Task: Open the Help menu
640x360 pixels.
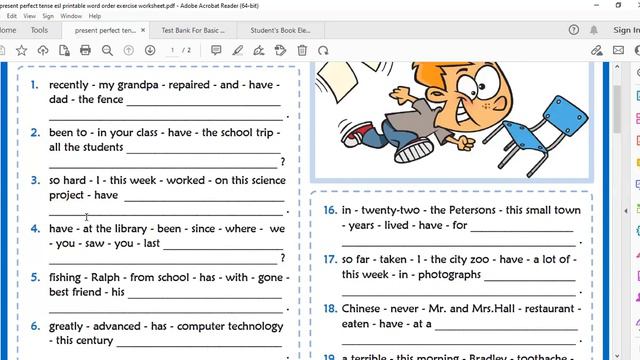Action: tap(95, 16)
